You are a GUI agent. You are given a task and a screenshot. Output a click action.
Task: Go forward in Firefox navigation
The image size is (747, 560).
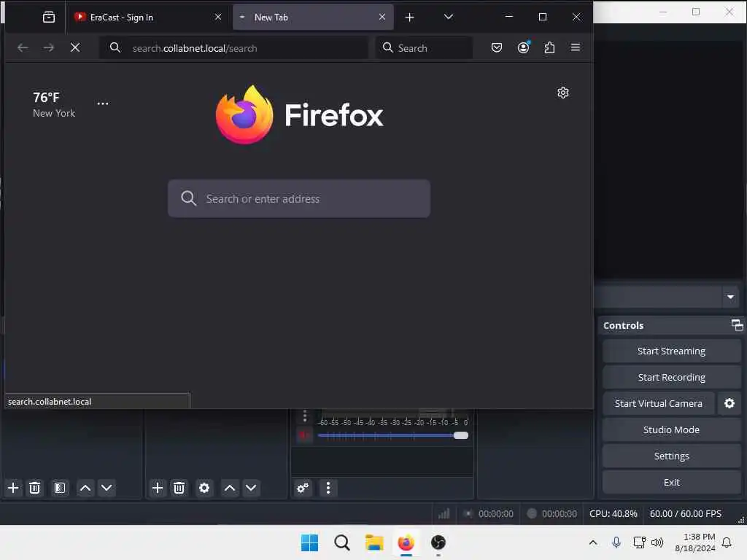(x=49, y=47)
